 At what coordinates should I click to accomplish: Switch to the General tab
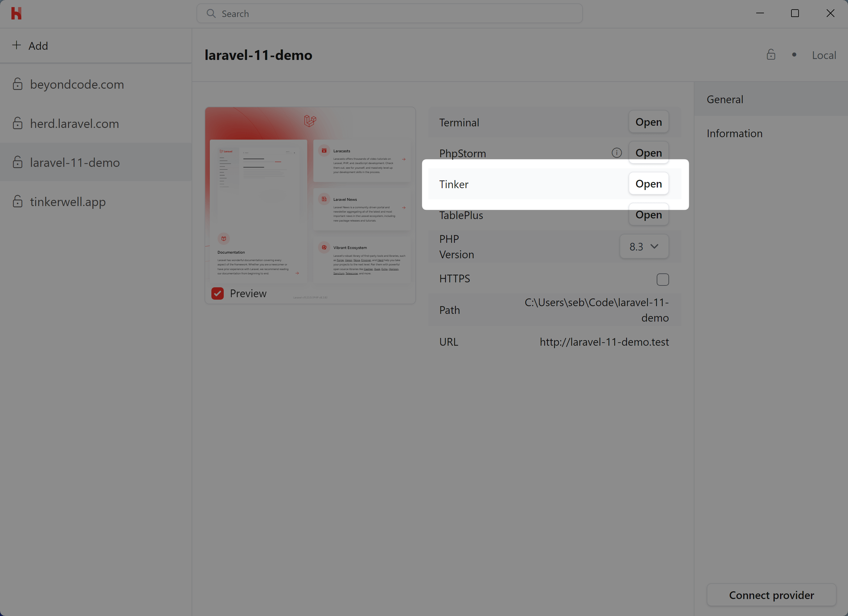pyautogui.click(x=725, y=99)
